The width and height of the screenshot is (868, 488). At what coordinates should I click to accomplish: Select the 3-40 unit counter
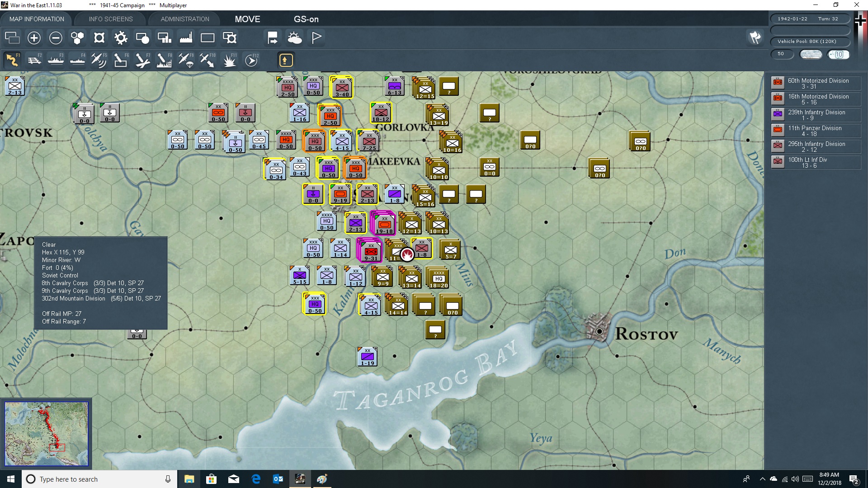tap(342, 87)
